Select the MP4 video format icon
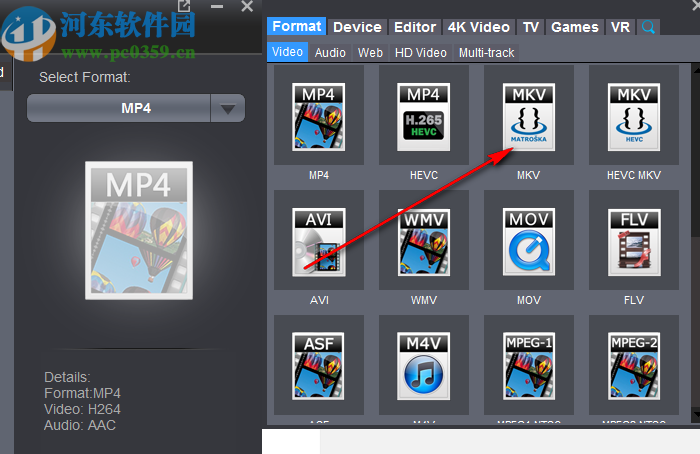This screenshot has height=454, width=700. [319, 117]
